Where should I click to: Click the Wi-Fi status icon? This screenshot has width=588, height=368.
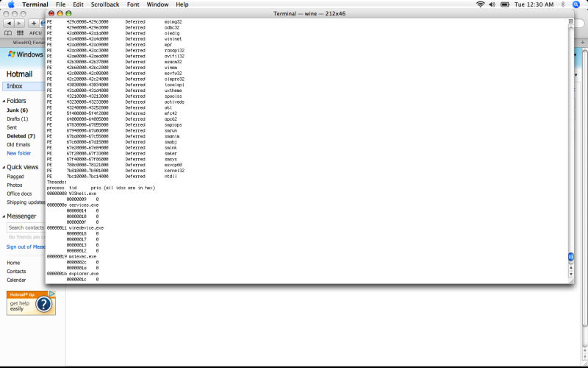[x=481, y=4]
